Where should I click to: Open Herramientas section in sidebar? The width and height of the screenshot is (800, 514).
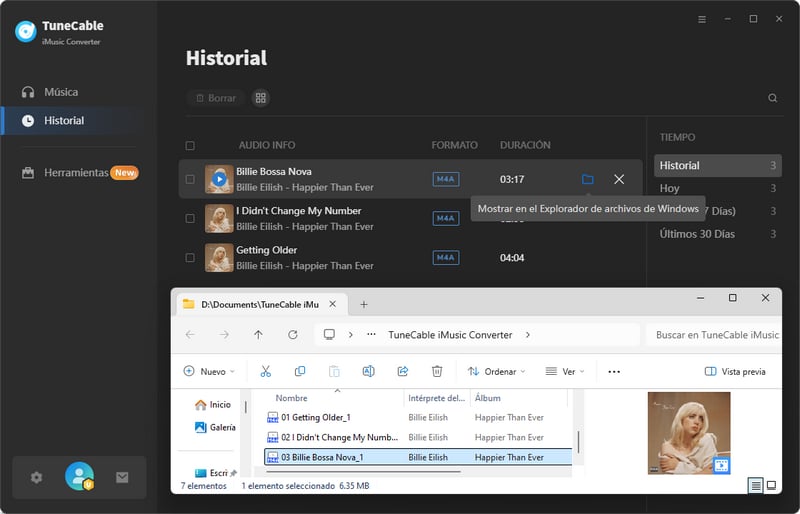(x=76, y=172)
